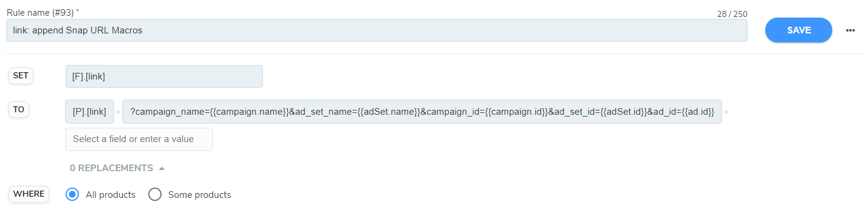
Task: Select the All products radio button
Action: point(72,194)
